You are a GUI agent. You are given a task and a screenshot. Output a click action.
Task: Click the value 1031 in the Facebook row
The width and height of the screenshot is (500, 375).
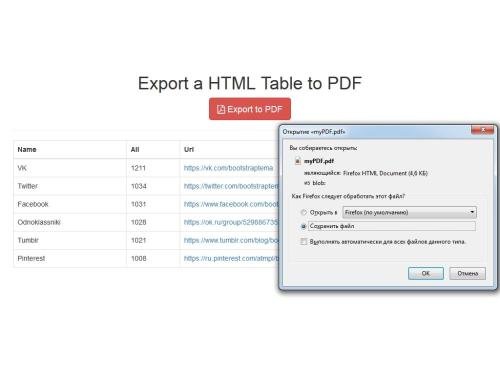pyautogui.click(x=138, y=204)
